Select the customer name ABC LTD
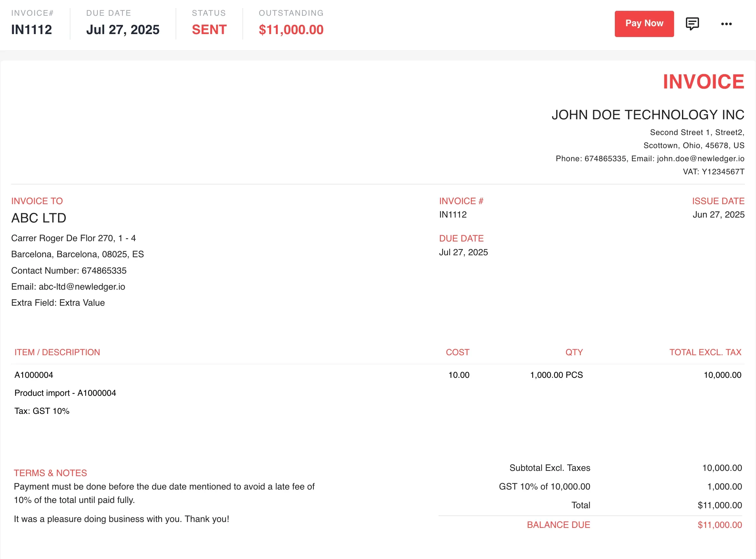The image size is (756, 559). (x=39, y=218)
